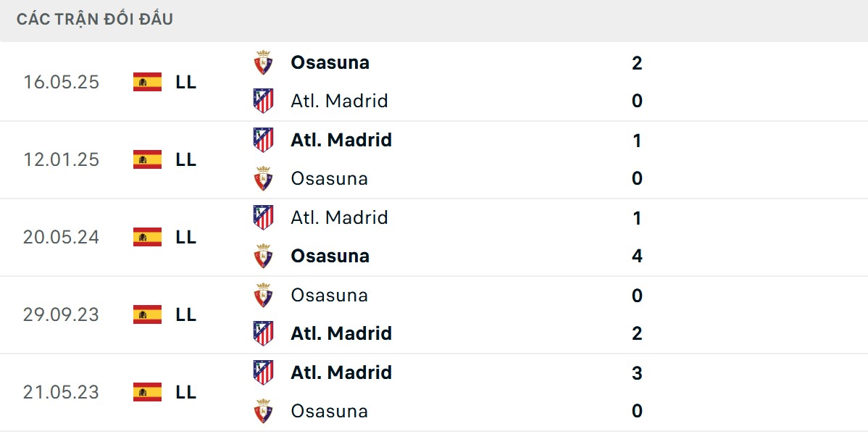Open Atl. Madrid team link in 12.01.25 match

[341, 140]
